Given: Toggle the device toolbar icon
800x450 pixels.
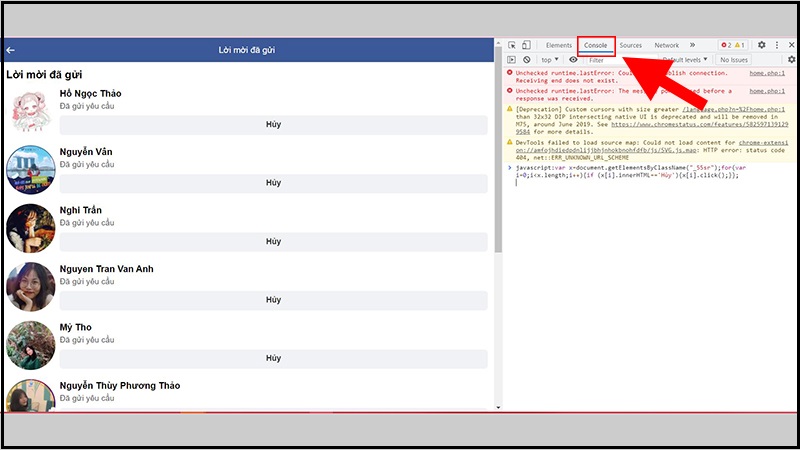Looking at the screenshot, I should pos(526,45).
